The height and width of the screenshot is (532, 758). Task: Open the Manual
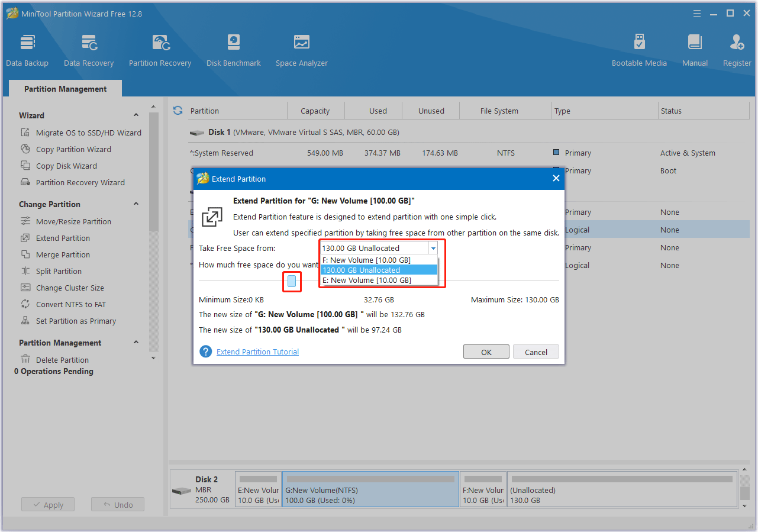pyautogui.click(x=695, y=50)
